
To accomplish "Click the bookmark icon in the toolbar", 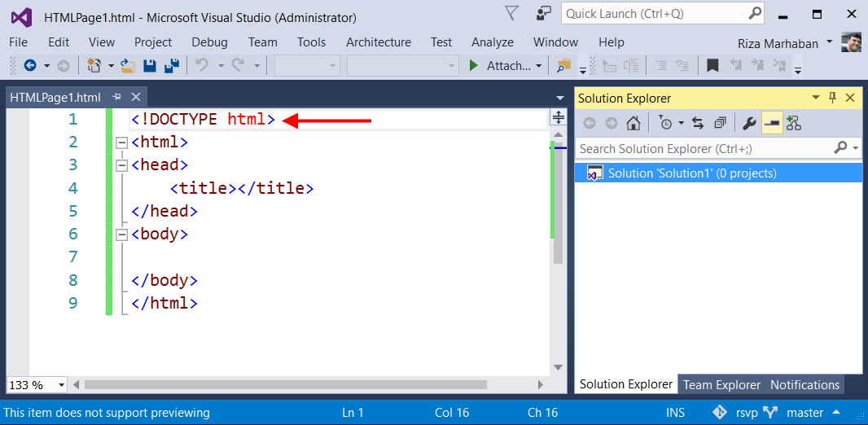I will [712, 66].
